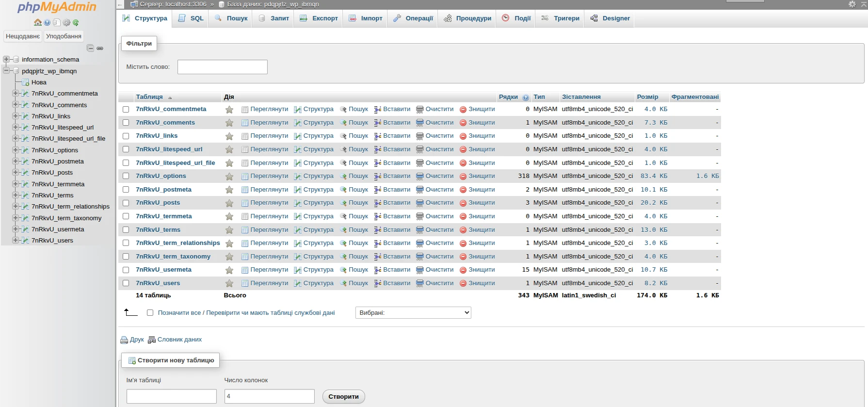Expand 7nRkvU_terms tree node

[x=16, y=195]
